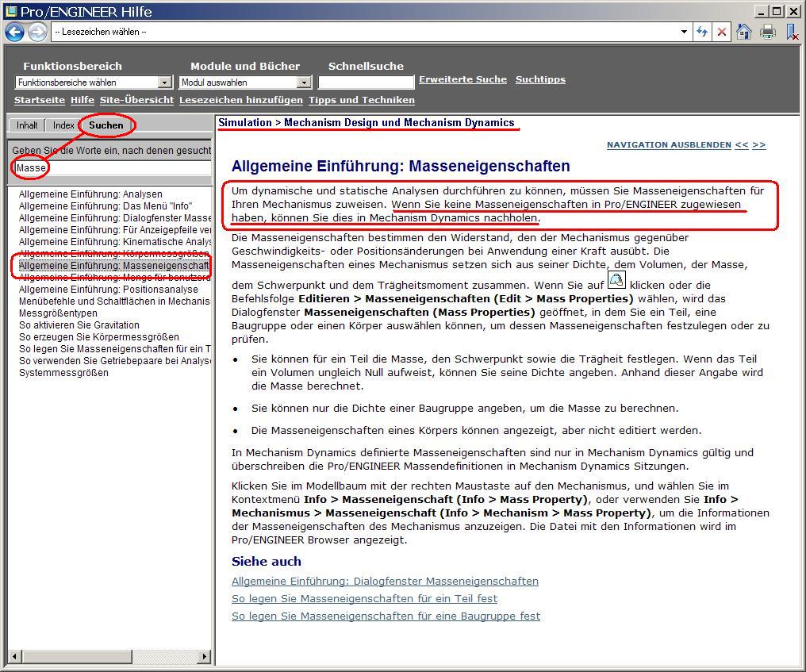Open link So legen Sie Masseneigenschaften für eine Baugruppe fest
Image resolution: width=806 pixels, height=672 pixels.
click(386, 616)
